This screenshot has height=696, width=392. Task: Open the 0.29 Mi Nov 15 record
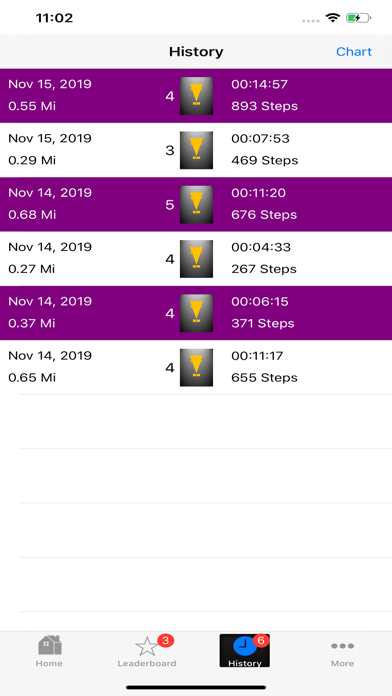click(x=196, y=150)
